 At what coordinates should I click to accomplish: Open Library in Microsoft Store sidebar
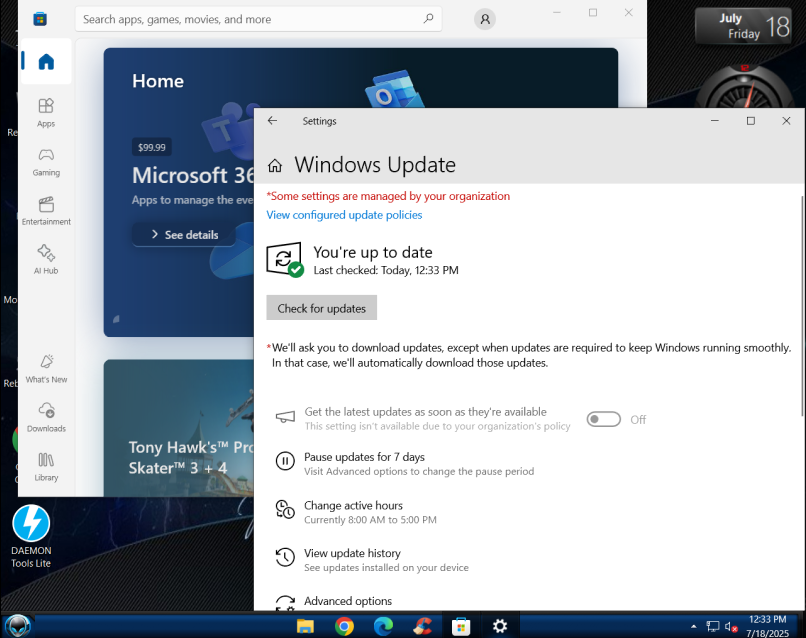(46, 467)
